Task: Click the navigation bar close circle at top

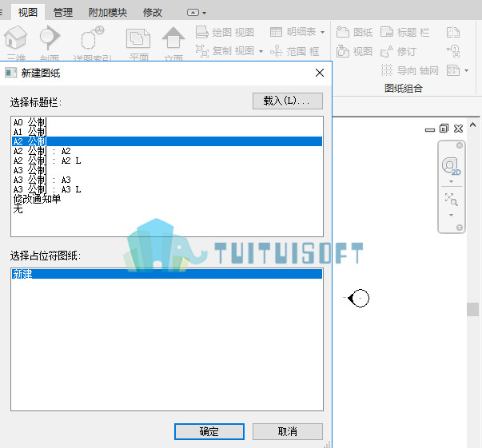Action: (x=460, y=145)
